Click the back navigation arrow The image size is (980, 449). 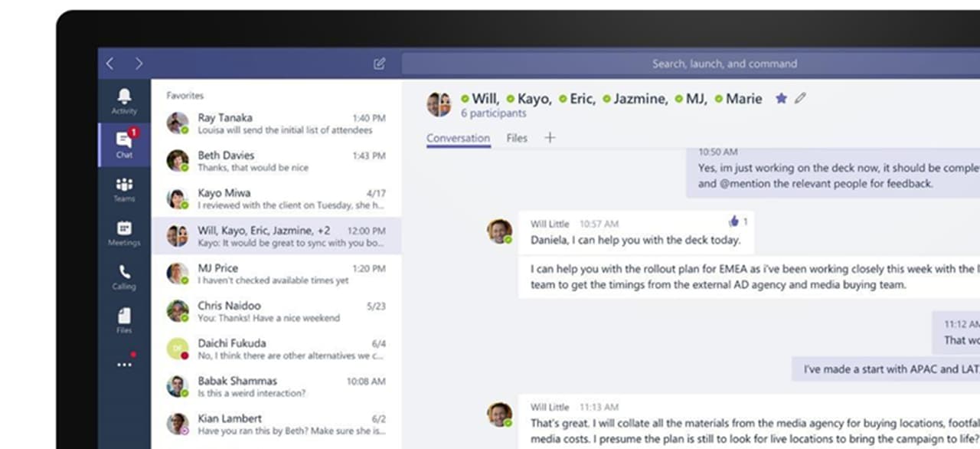coord(109,64)
